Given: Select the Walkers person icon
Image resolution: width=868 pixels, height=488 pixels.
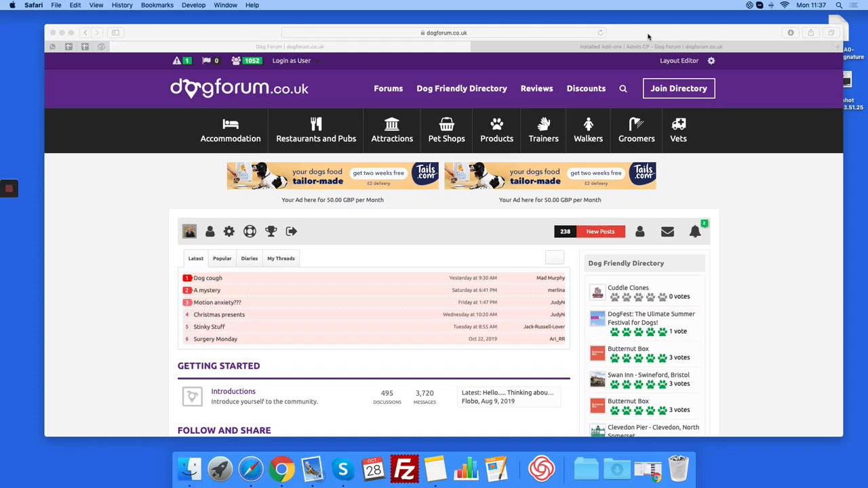Looking at the screenshot, I should coord(588,124).
